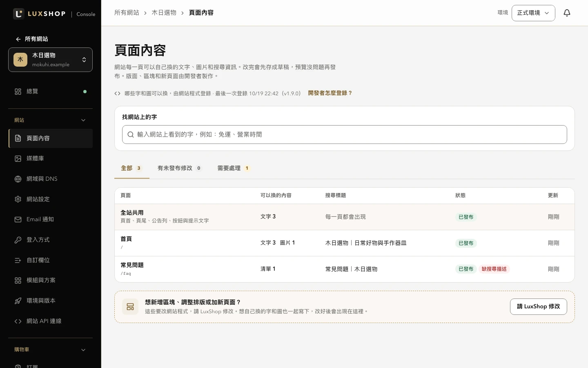Click the code brackets icon before 哪些字和圖可以換
Viewport: 588px width, 368px height.
tap(118, 93)
